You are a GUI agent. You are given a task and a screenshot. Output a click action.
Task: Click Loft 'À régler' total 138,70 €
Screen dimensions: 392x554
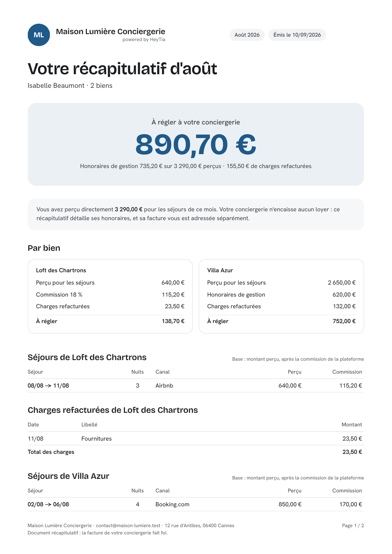click(x=173, y=321)
